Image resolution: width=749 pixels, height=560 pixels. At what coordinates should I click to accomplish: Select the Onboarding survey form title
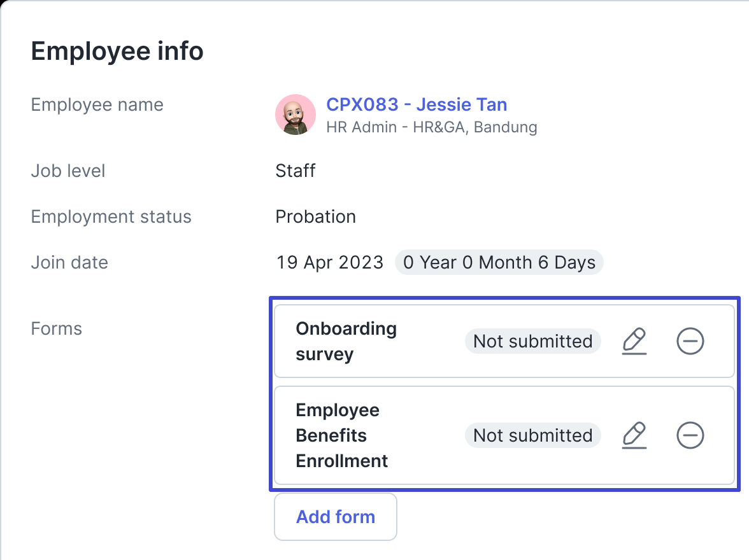coord(346,342)
